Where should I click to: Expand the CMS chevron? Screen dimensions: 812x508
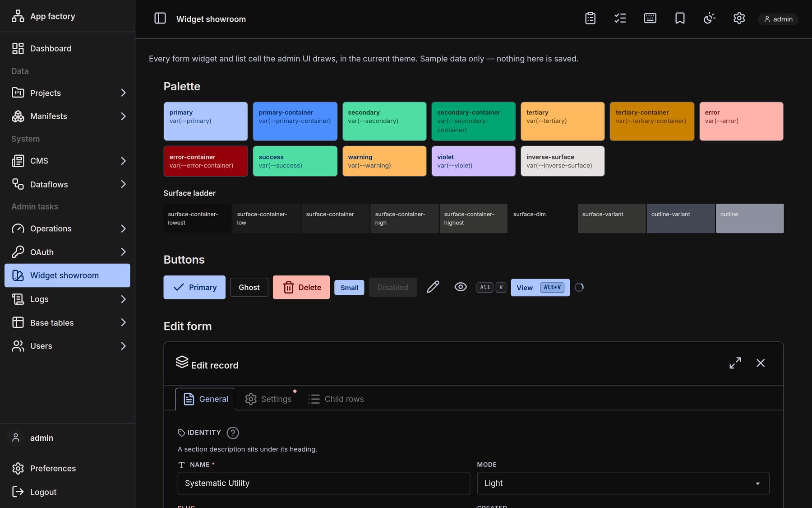pos(123,161)
